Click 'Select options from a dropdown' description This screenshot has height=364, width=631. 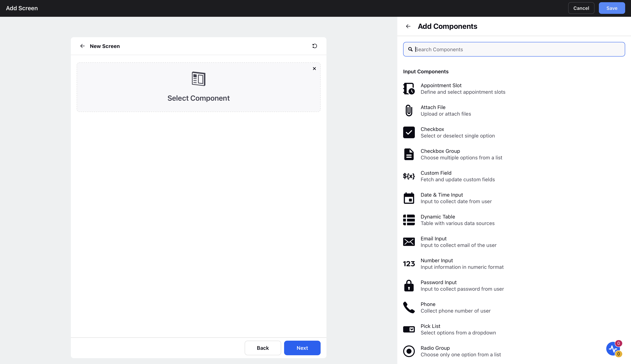pos(458,332)
